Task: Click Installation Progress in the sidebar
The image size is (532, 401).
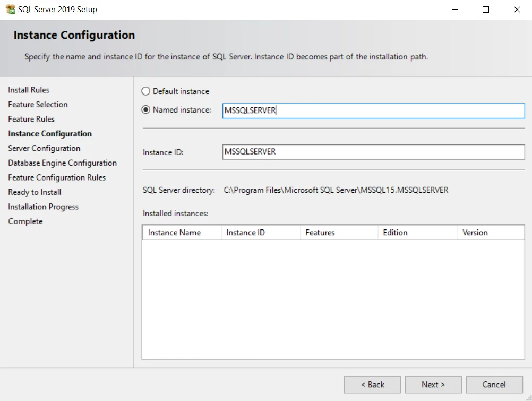Action: tap(43, 207)
